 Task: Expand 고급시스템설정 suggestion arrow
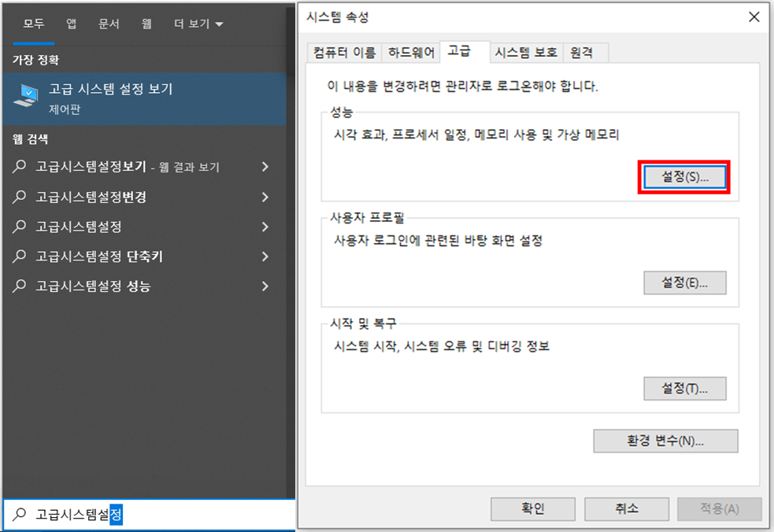pyautogui.click(x=265, y=227)
